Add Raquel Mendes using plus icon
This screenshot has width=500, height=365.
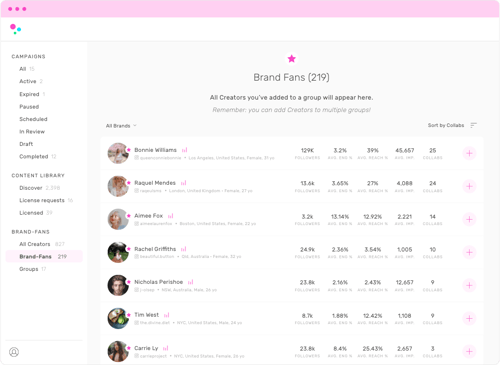pos(469,186)
